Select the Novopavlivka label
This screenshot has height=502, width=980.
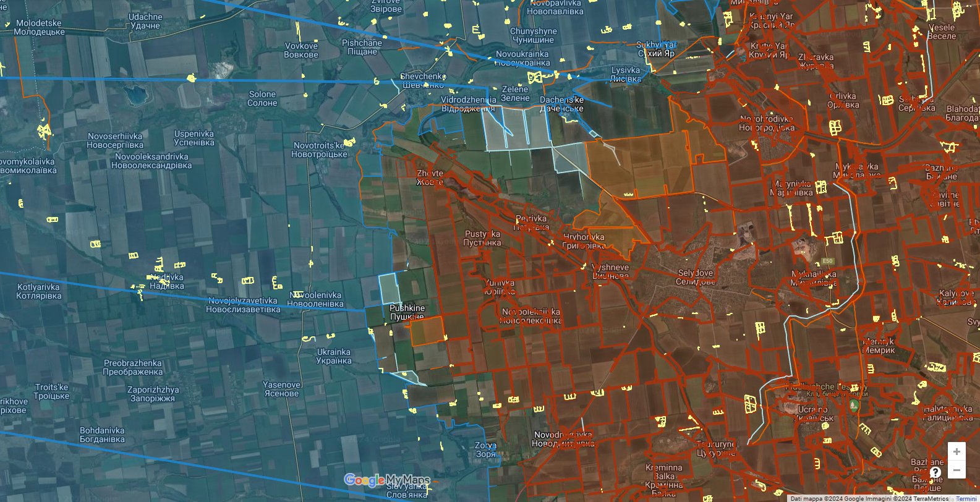(555, 7)
